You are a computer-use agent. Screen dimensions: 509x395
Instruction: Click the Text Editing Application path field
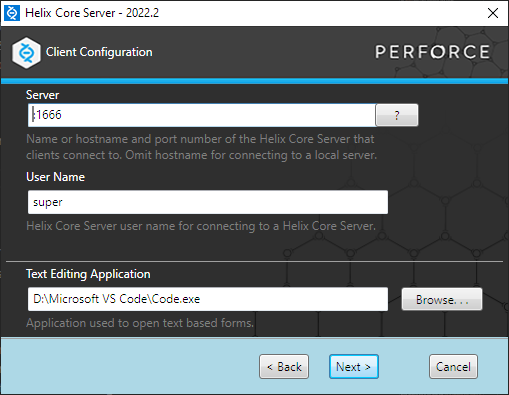pyautogui.click(x=208, y=299)
